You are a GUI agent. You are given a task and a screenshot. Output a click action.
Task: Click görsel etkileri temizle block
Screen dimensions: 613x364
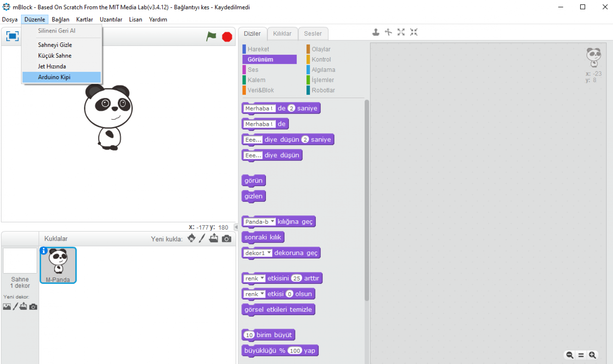click(x=278, y=309)
